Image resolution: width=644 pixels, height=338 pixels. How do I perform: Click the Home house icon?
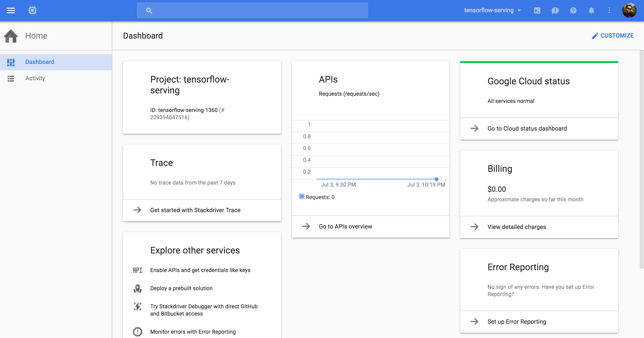[11, 36]
